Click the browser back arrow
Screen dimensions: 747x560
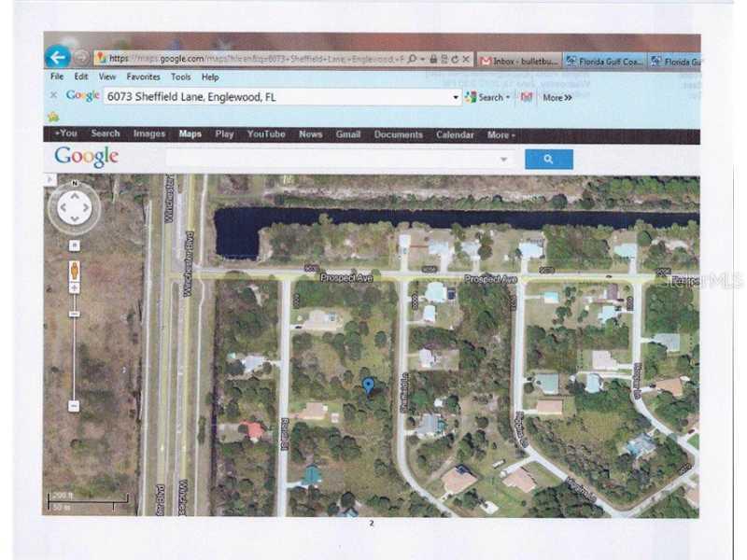(58, 56)
